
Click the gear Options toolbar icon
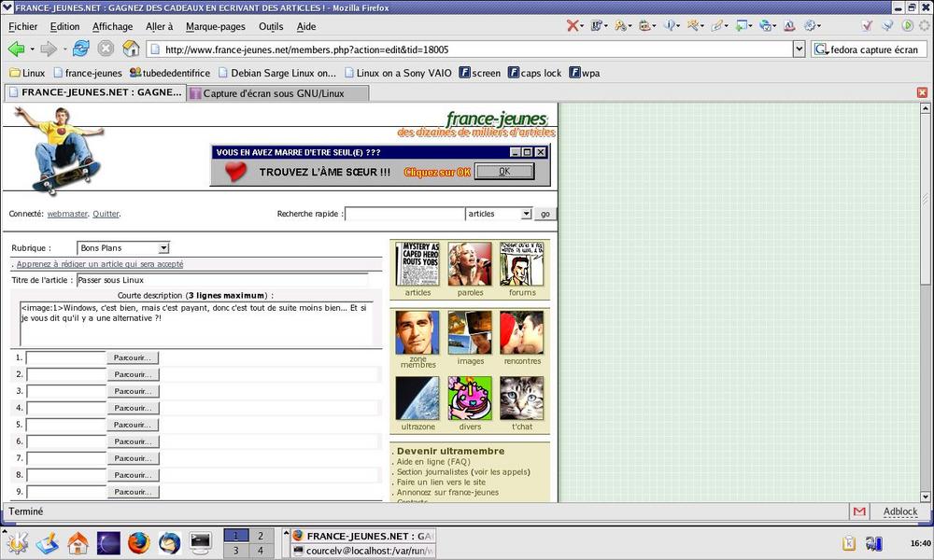pyautogui.click(x=810, y=25)
